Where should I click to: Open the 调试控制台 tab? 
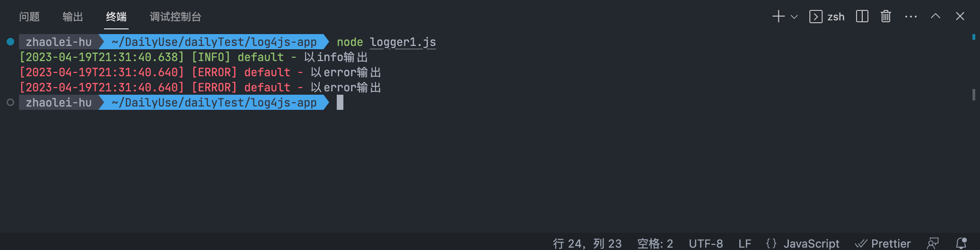175,17
